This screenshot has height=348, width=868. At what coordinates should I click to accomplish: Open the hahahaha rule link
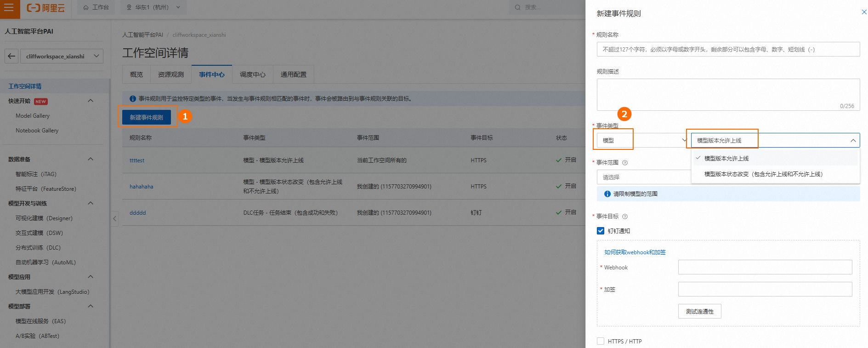[142, 187]
